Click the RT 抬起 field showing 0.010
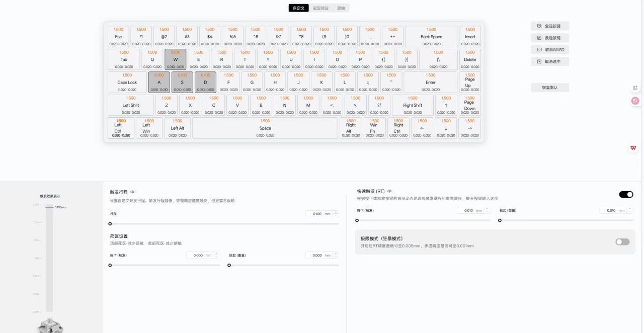This screenshot has width=644, height=333. coord(613,210)
